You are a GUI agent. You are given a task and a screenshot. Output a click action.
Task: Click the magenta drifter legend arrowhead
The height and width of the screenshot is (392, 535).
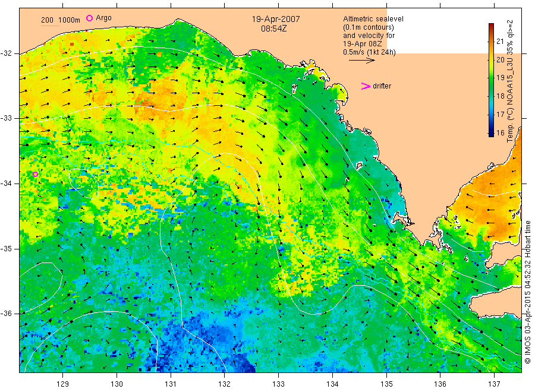coord(366,86)
